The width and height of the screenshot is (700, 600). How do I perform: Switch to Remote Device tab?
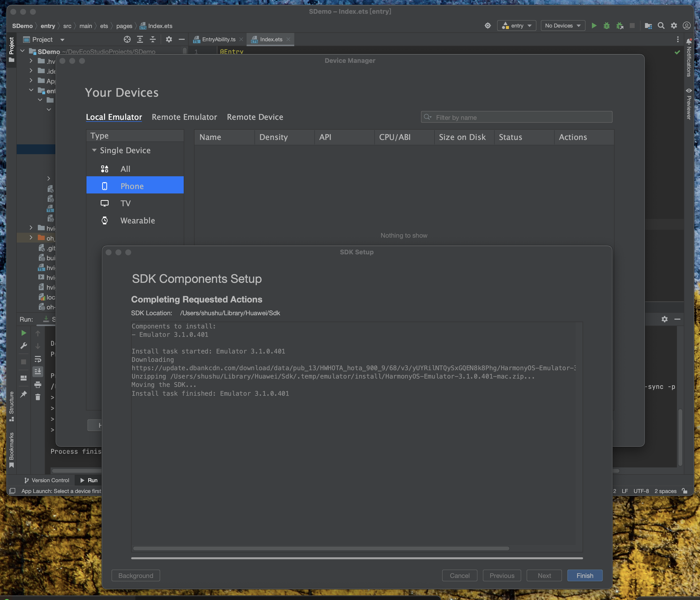tap(255, 117)
